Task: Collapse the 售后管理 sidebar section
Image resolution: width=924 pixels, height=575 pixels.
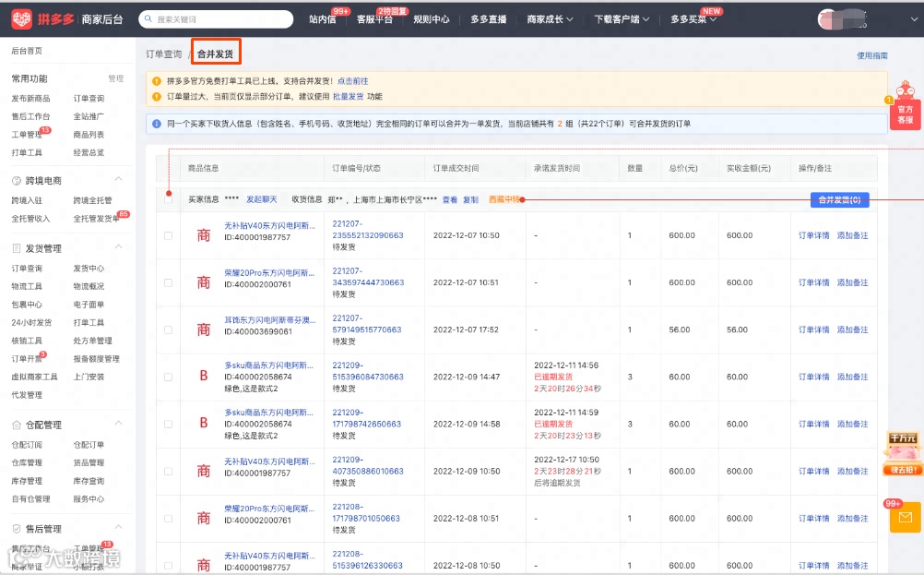Action: [x=118, y=527]
